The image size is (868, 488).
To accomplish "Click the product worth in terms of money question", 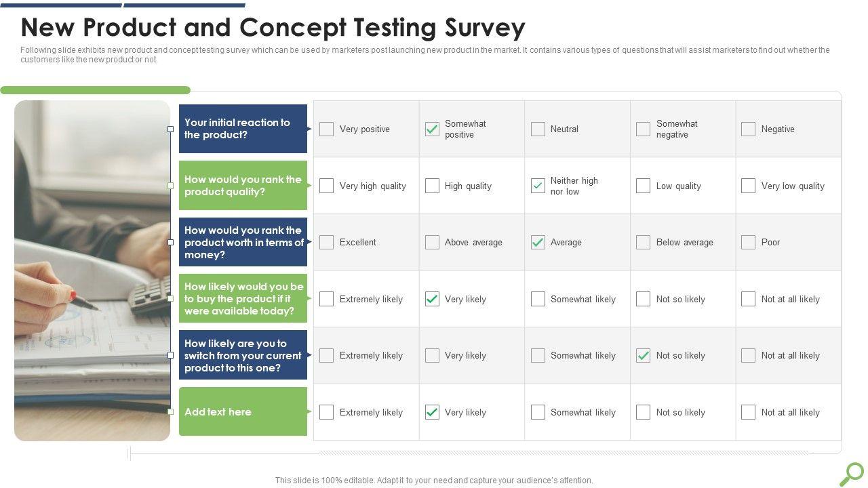I will [243, 242].
